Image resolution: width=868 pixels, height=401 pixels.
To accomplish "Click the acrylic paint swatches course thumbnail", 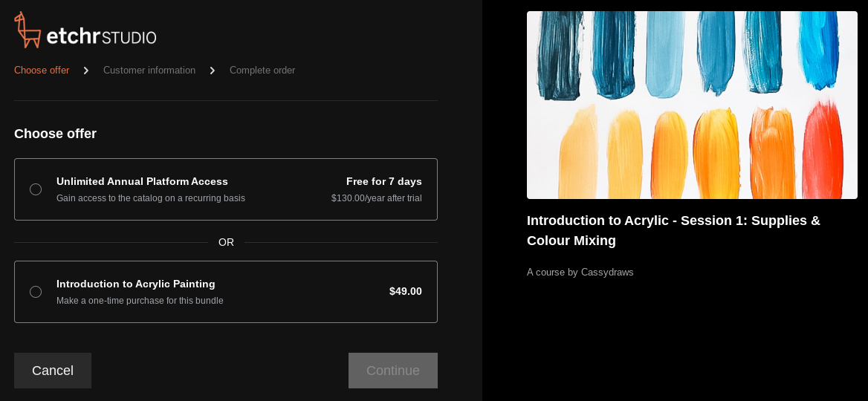I will coord(692,105).
